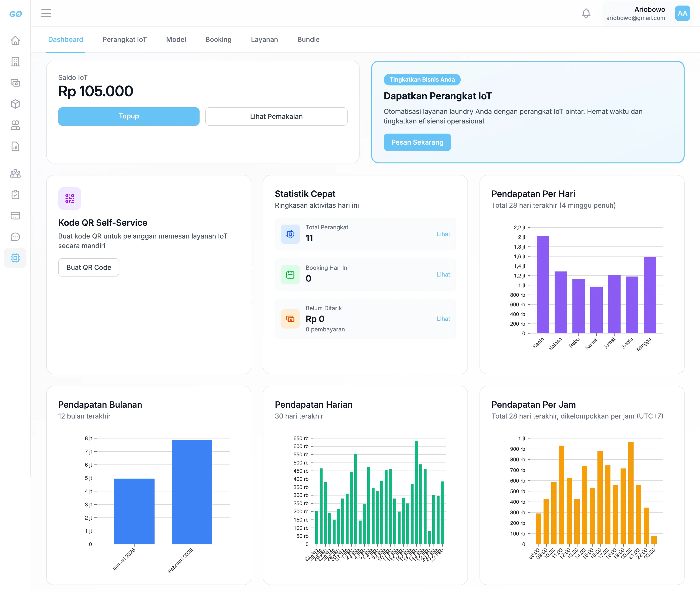
Task: Open the hamburger menu
Action: [x=46, y=13]
